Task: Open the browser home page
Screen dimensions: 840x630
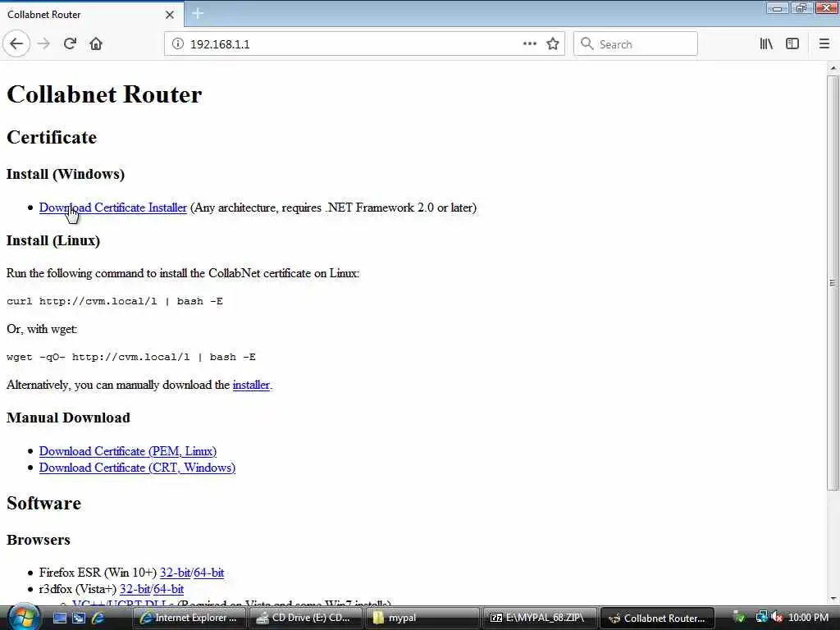Action: (96, 44)
